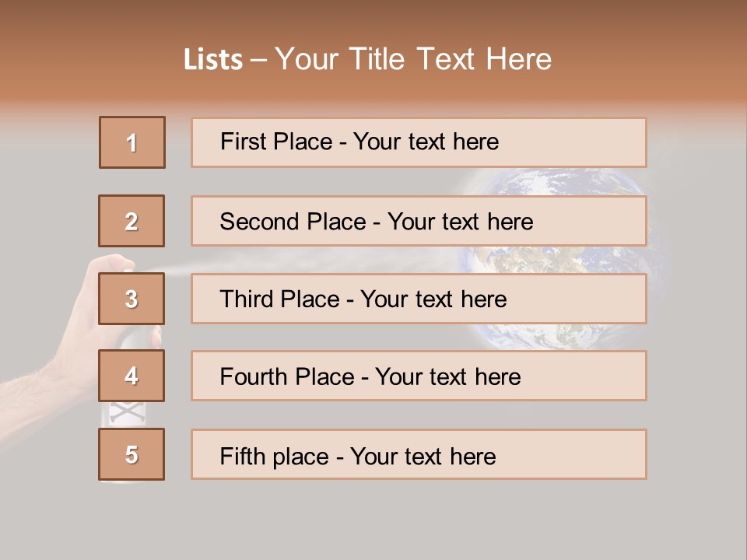Click the number 3 square

132,299
